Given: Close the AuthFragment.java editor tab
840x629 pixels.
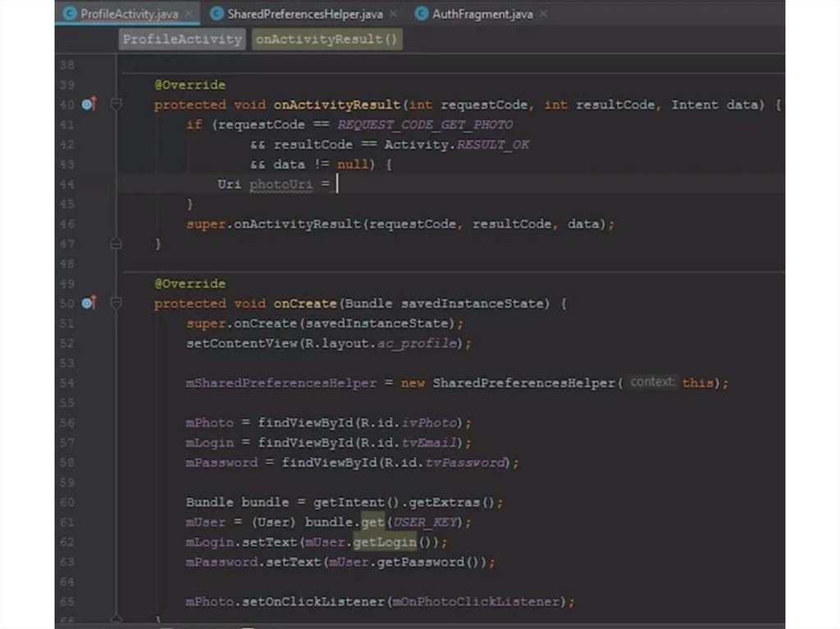Looking at the screenshot, I should coord(543,14).
